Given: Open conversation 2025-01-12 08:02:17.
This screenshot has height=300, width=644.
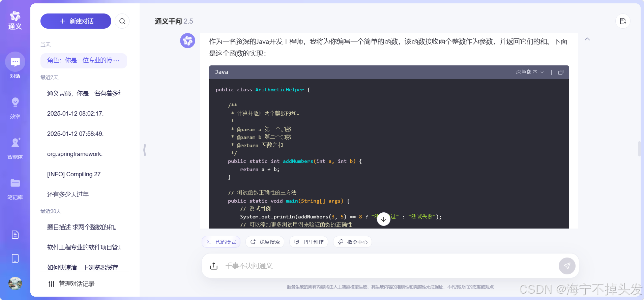Looking at the screenshot, I should [84, 114].
